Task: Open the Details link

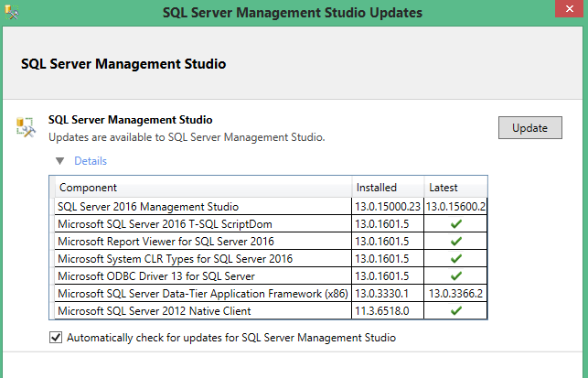Action: coord(91,161)
